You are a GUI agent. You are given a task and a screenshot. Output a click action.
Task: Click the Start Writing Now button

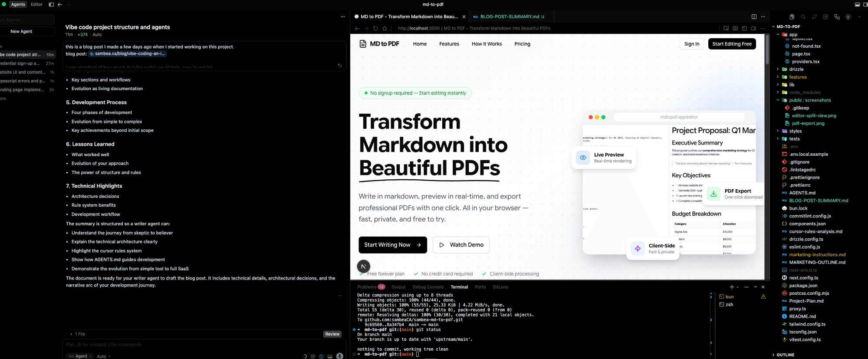(392, 245)
